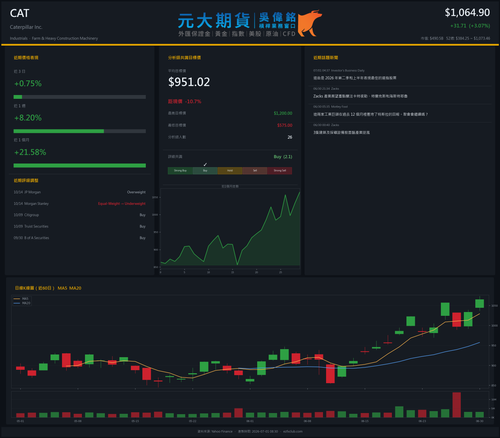Click the red -10.7% upside figure

(193, 101)
